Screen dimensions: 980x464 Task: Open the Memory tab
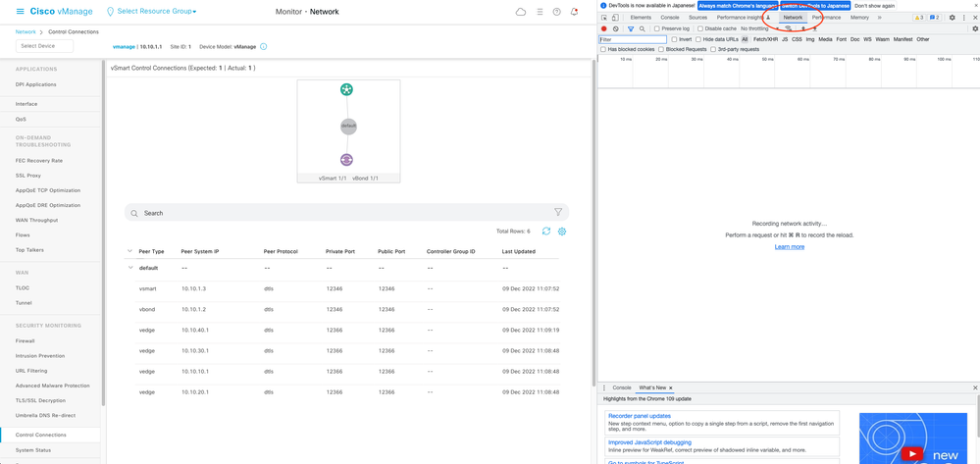[859, 18]
